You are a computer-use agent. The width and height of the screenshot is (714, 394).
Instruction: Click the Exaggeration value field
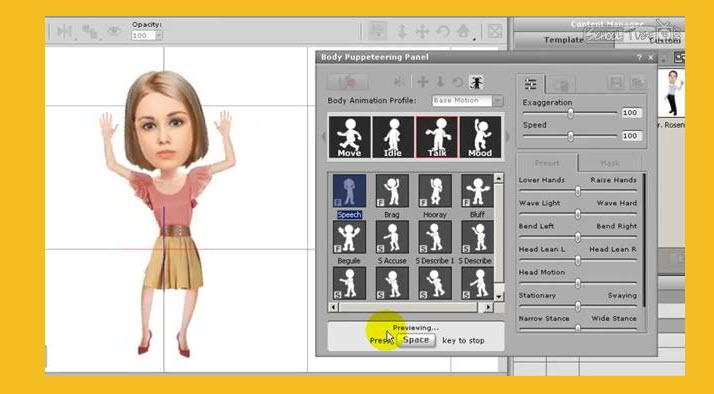(x=631, y=113)
